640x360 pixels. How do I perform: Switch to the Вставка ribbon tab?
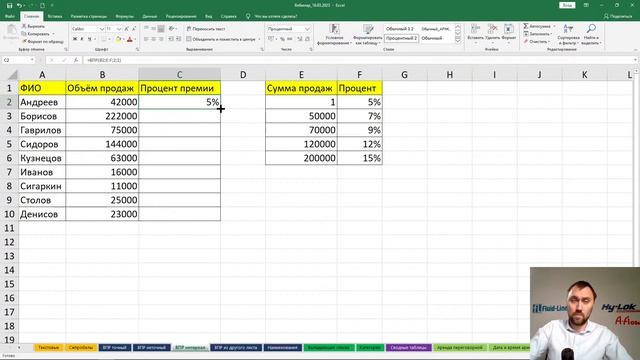pos(55,16)
